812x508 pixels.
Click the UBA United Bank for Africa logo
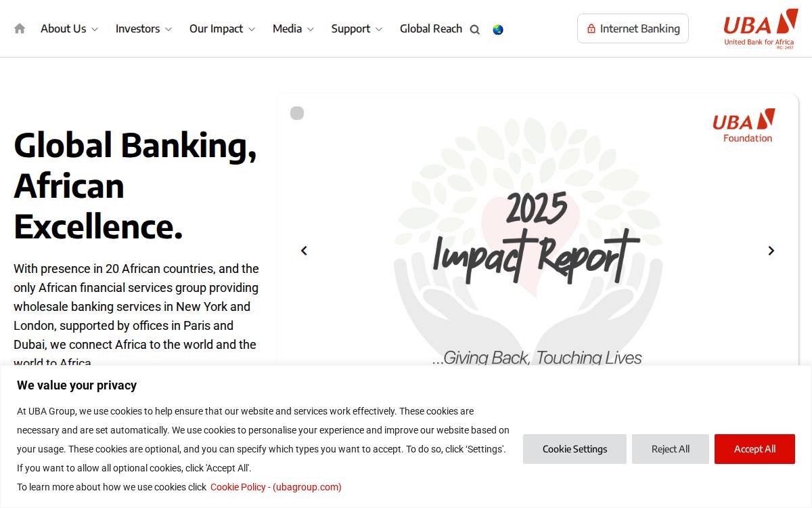[761, 28]
